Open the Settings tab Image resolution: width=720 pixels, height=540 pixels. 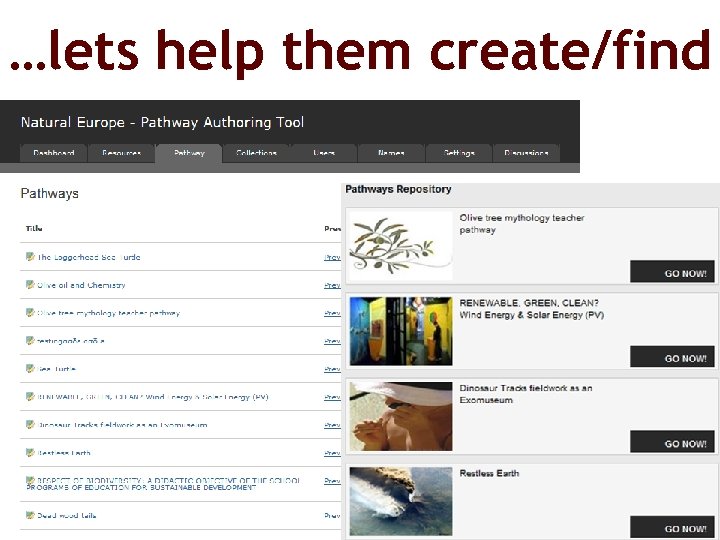(459, 153)
